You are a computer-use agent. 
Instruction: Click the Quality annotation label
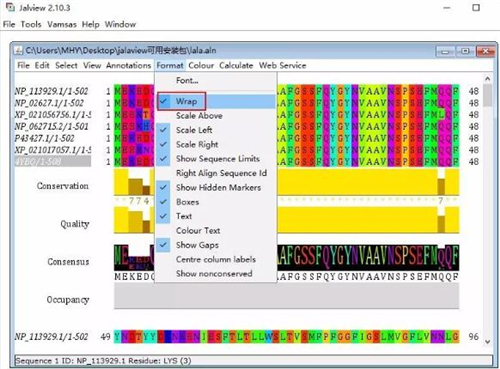coord(75,224)
